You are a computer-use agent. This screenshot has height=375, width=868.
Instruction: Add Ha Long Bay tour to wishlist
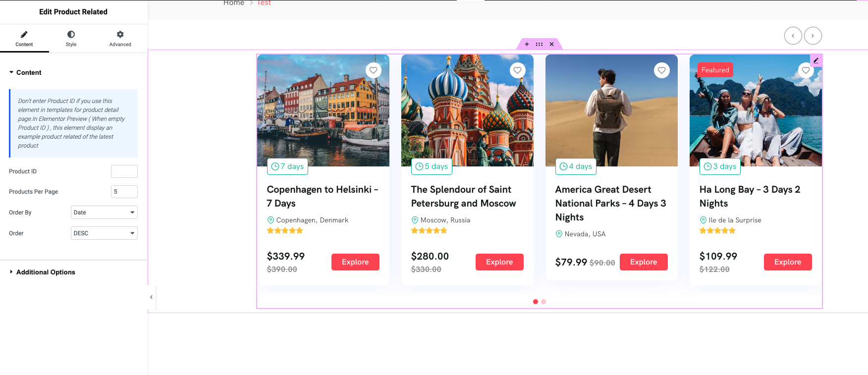click(x=806, y=70)
